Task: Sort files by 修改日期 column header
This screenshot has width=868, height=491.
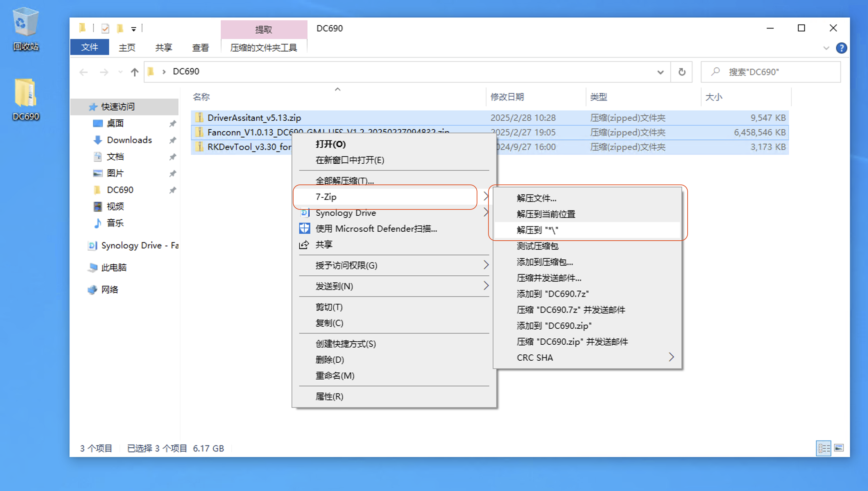Action: point(507,97)
